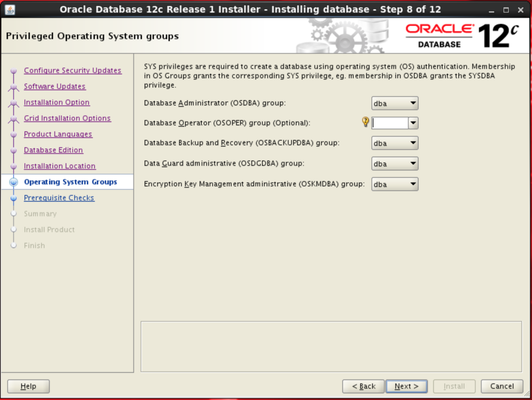This screenshot has width=532, height=400.
Task: Return to the Installation Location step
Action: [59, 166]
